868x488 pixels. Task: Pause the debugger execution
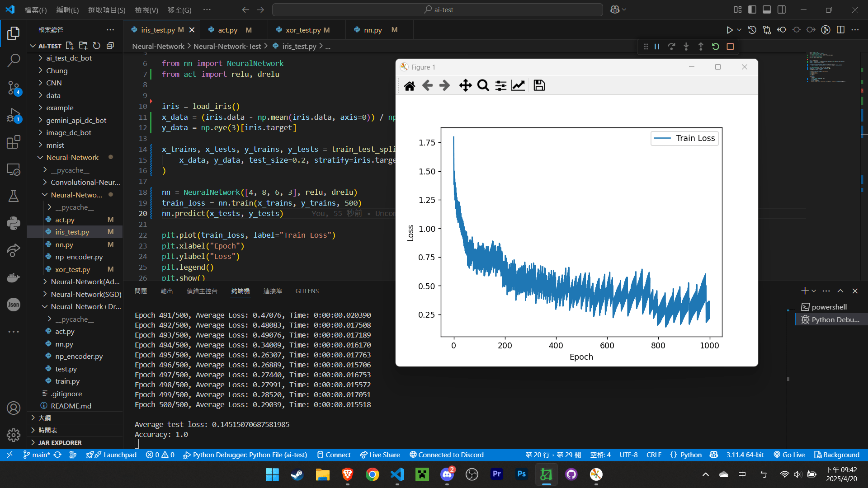point(657,47)
